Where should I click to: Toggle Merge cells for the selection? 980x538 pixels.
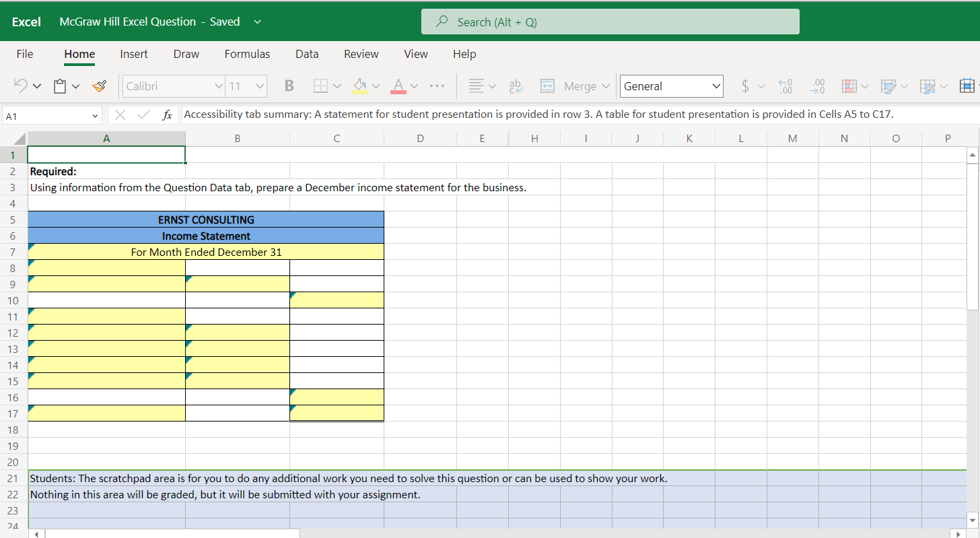(x=575, y=86)
